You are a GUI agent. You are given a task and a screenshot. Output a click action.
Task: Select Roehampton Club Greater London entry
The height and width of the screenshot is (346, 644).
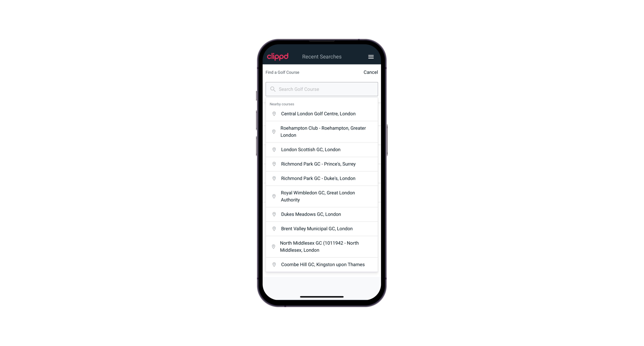pyautogui.click(x=322, y=132)
